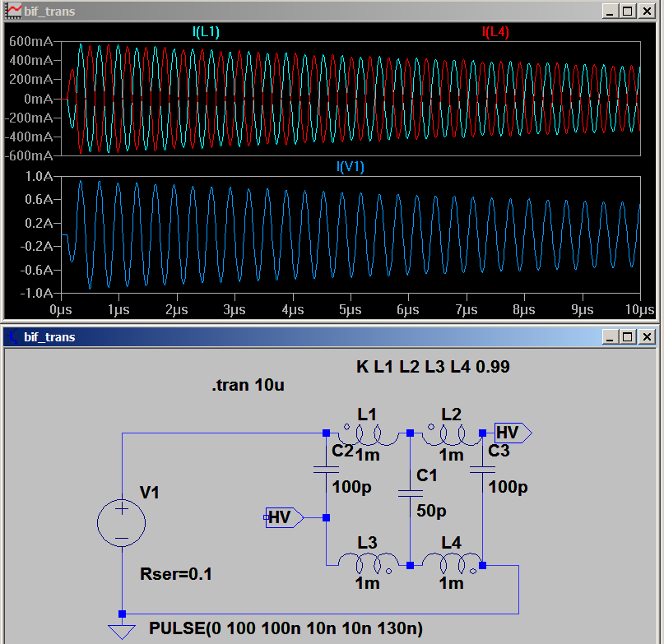Click the HV net label left of C2
This screenshot has width=664, height=644.
coord(282,517)
